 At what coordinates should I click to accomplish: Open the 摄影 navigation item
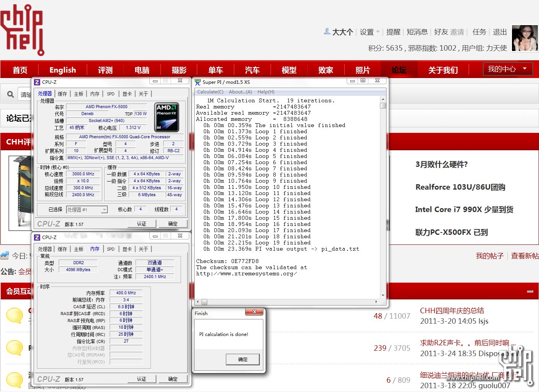coord(179,70)
